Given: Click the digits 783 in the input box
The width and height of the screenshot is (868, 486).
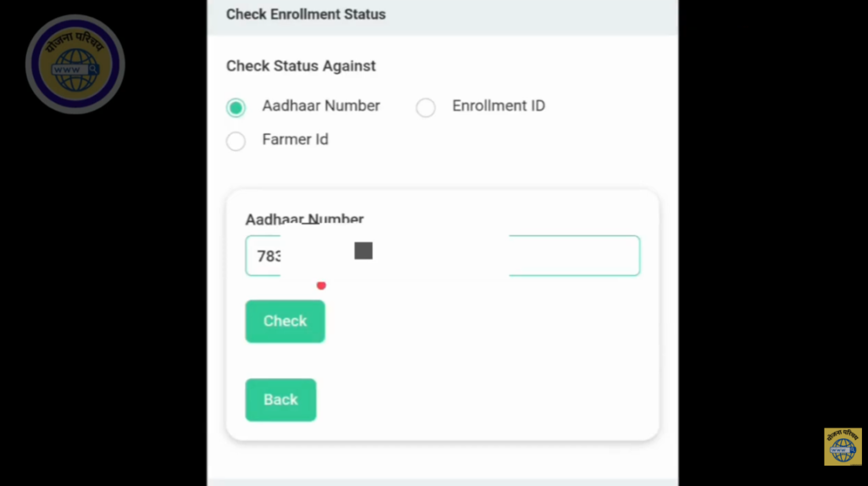Looking at the screenshot, I should coord(268,256).
